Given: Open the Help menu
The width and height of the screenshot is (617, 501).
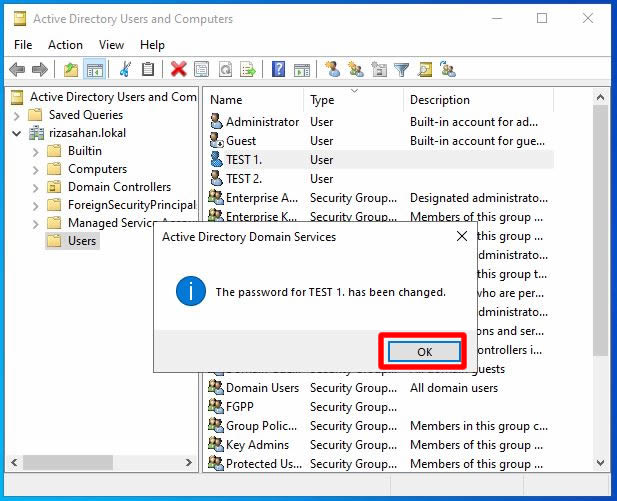Looking at the screenshot, I should coord(152,44).
